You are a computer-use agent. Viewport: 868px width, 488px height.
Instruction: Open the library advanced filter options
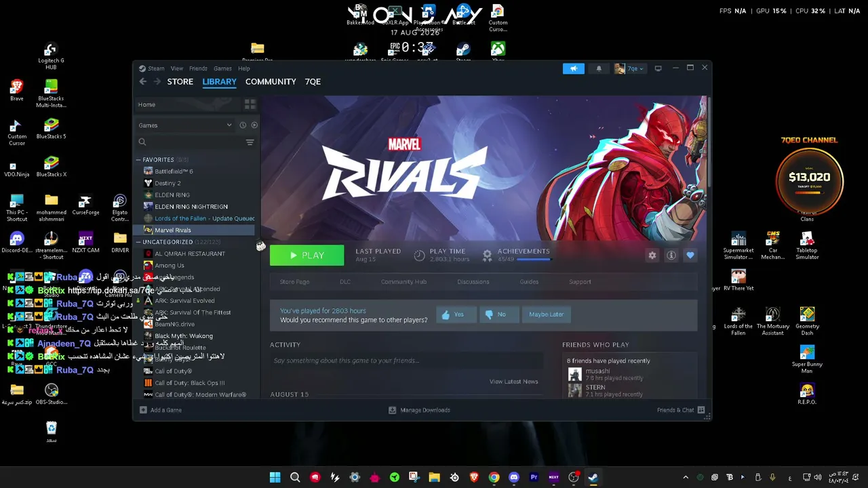(x=250, y=142)
